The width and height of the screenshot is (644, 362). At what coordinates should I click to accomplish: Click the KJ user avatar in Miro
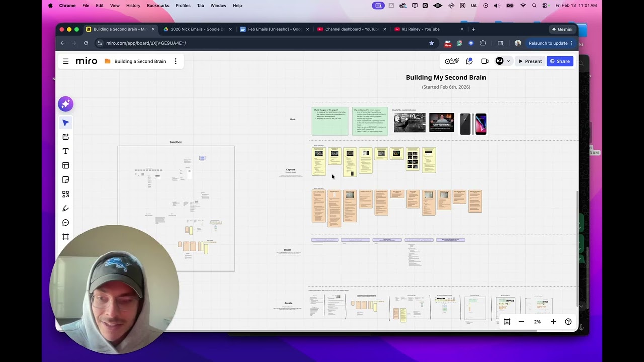pyautogui.click(x=499, y=61)
